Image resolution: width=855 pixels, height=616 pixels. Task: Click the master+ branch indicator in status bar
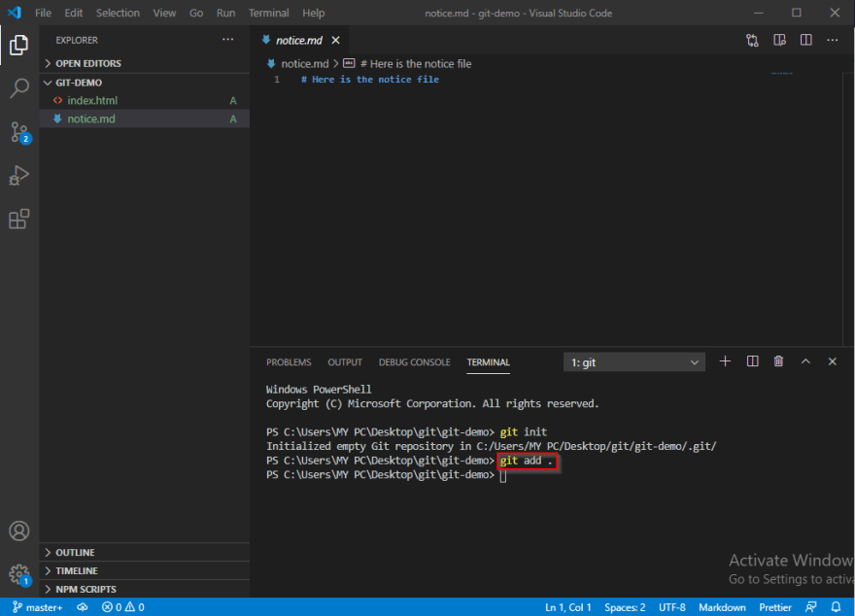click(38, 607)
